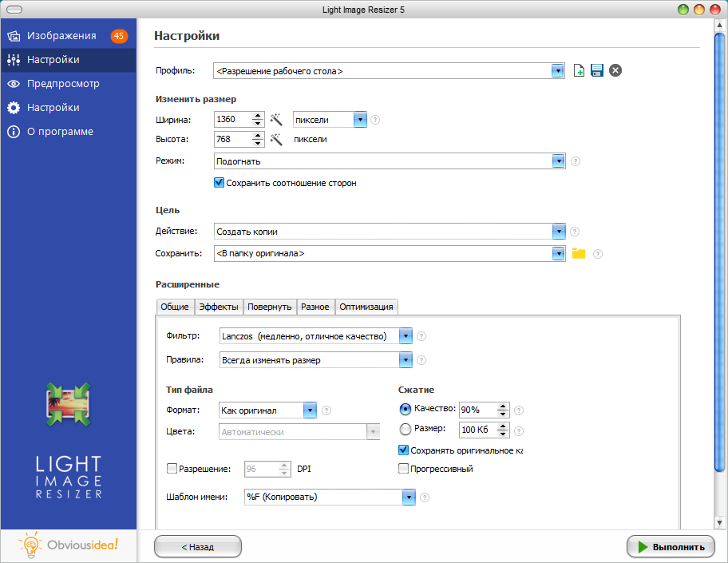The height and width of the screenshot is (563, 728).
Task: Open the Действие dropdown
Action: 557,232
